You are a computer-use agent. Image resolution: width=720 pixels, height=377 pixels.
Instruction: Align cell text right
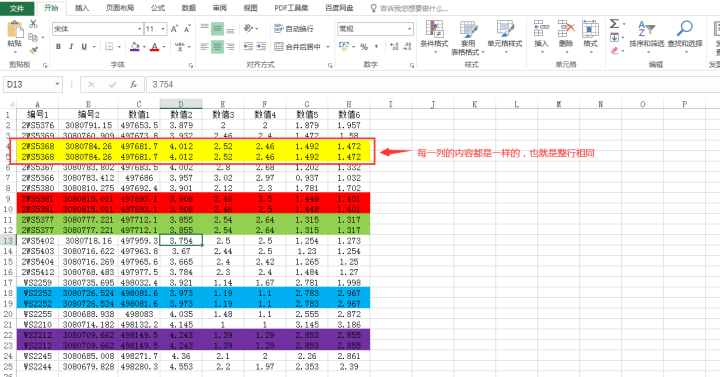[230, 46]
